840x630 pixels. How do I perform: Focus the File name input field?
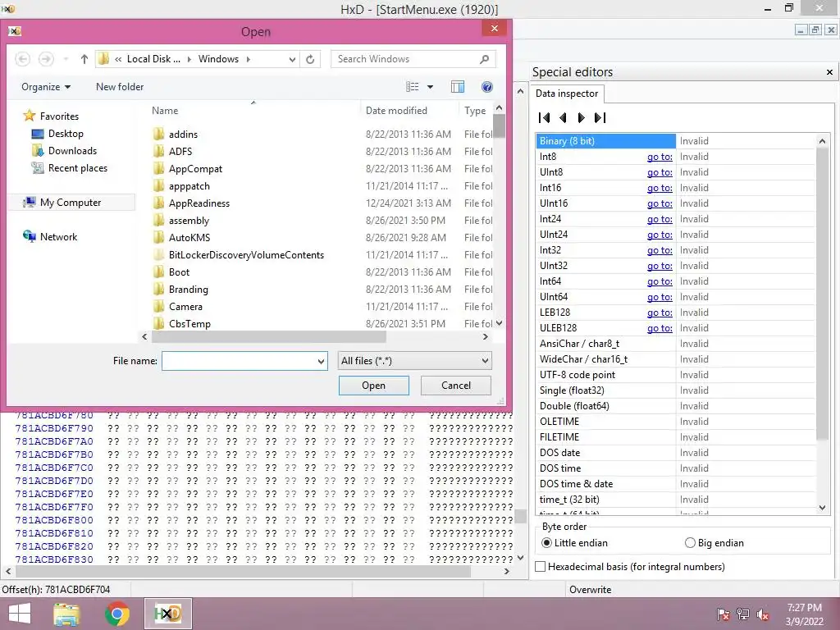pos(239,361)
